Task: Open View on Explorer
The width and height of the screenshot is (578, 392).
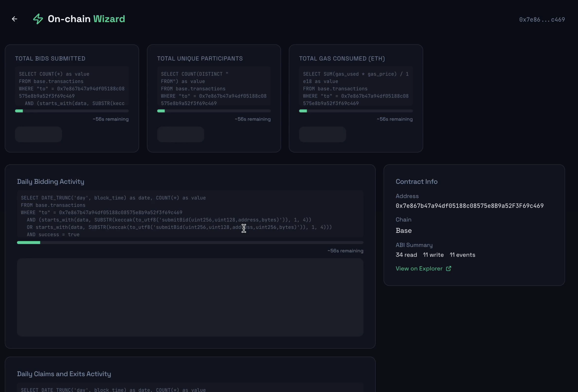Action: (419, 268)
